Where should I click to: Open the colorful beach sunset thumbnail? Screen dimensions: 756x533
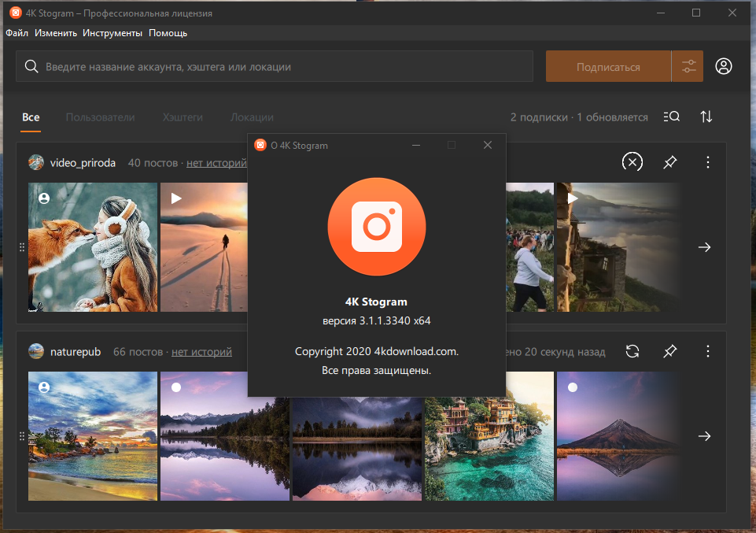pos(93,436)
